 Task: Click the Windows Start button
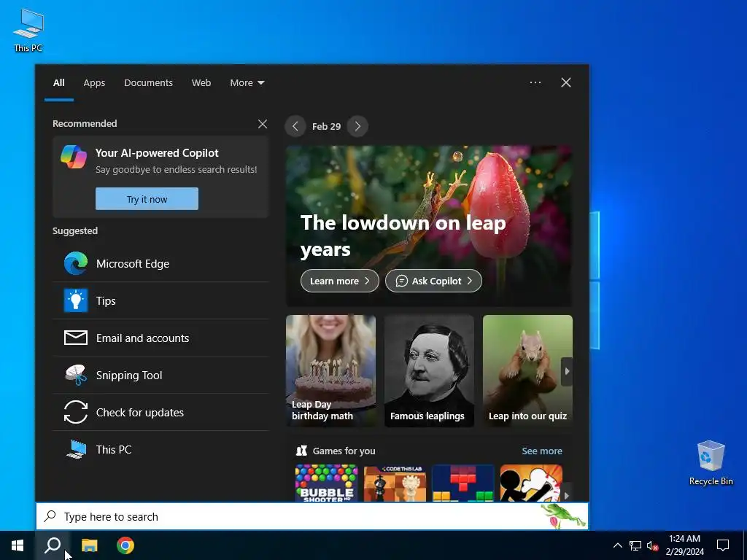click(x=18, y=545)
